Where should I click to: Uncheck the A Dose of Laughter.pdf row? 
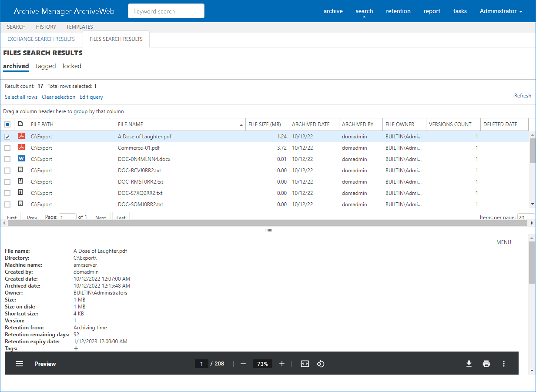(7, 137)
